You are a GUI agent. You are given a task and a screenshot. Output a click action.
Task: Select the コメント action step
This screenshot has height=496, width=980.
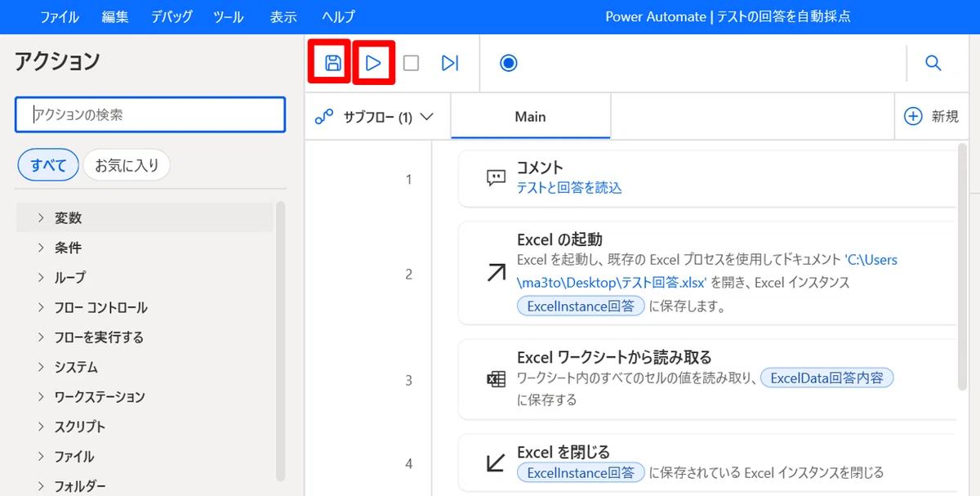pyautogui.click(x=707, y=179)
